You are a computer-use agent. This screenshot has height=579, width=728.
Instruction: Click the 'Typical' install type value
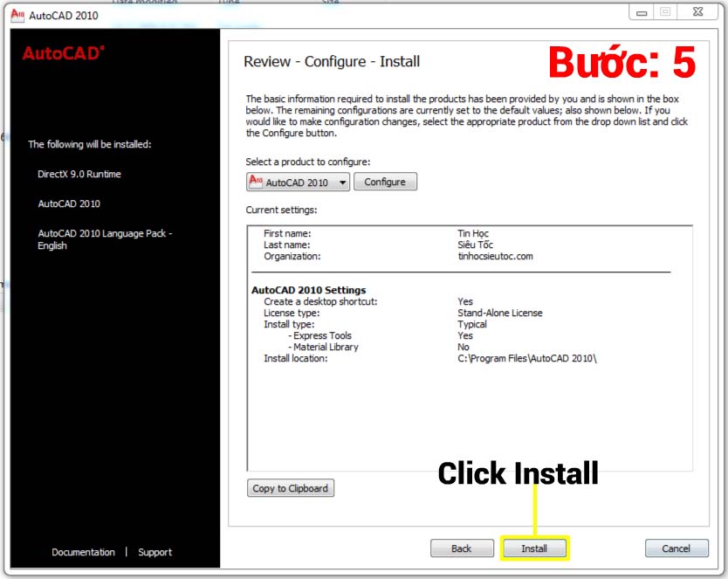tap(472, 324)
